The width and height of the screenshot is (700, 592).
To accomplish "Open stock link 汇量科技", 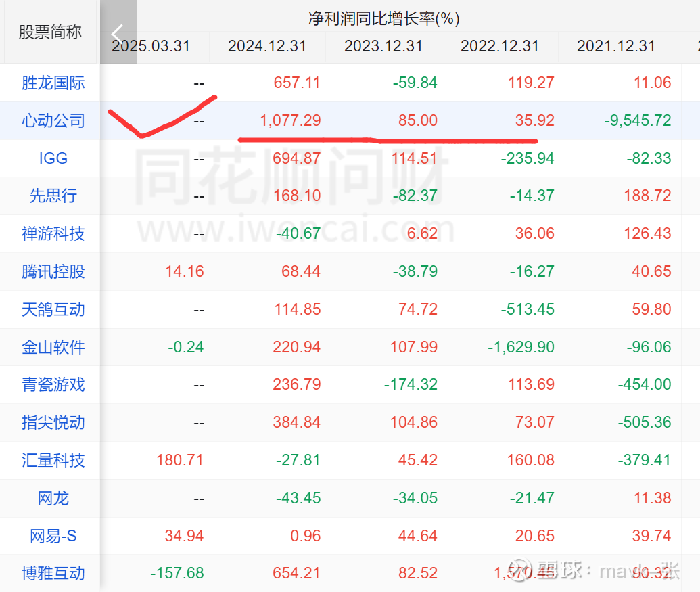I will point(53,460).
